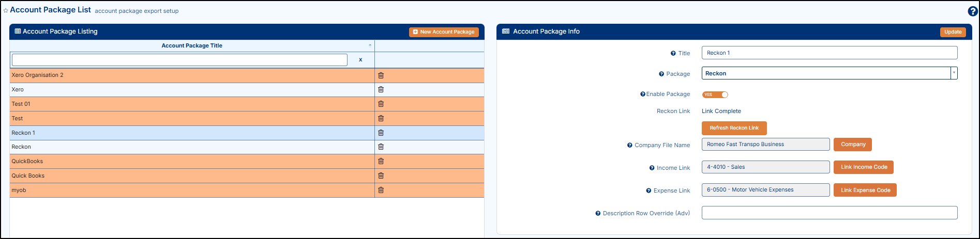Click the favourite star beside Account Package List
The width and height of the screenshot is (980, 239).
6,10
